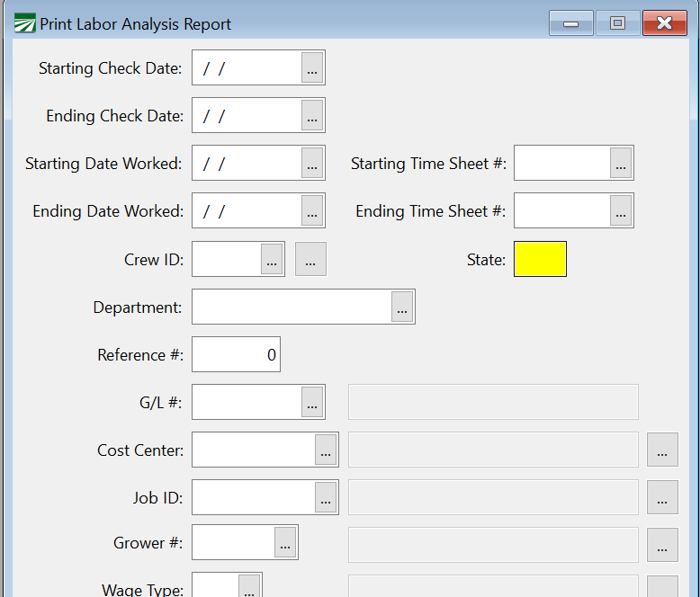Open the Grower # field lookup button
Viewport: 700px width, 597px height.
[x=285, y=543]
